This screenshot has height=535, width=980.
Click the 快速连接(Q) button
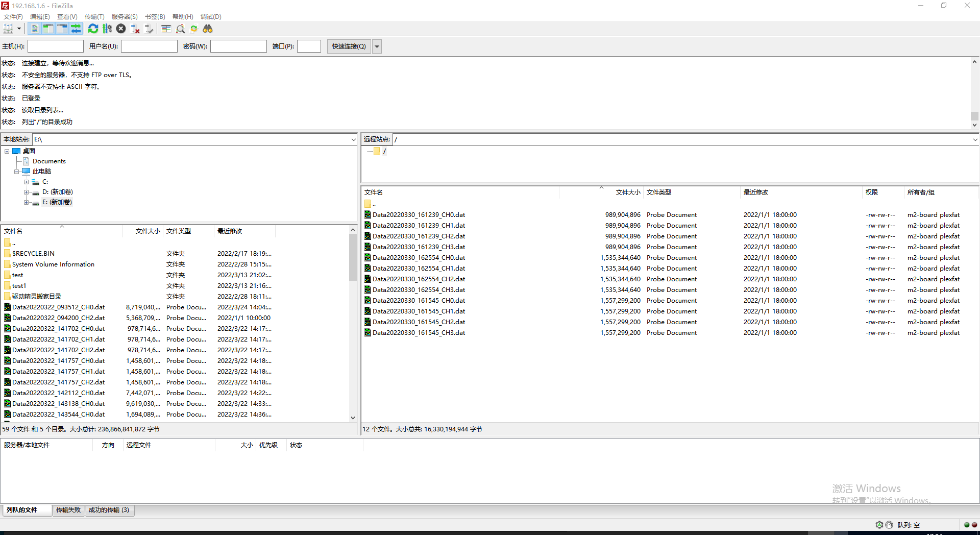click(349, 46)
